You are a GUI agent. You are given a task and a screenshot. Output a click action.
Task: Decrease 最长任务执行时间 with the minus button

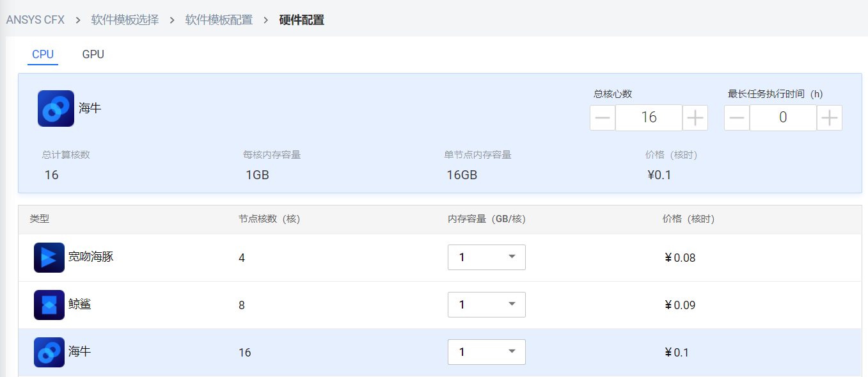737,118
